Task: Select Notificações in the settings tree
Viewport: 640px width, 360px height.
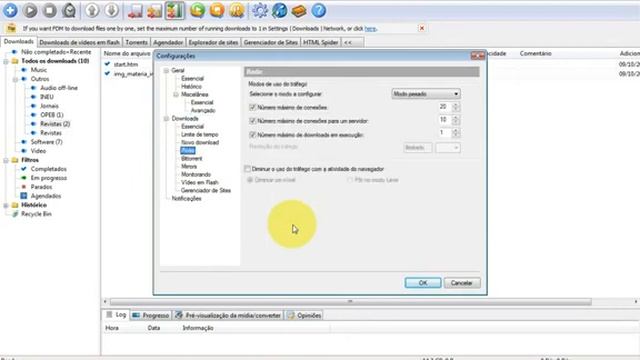Action: tap(187, 198)
